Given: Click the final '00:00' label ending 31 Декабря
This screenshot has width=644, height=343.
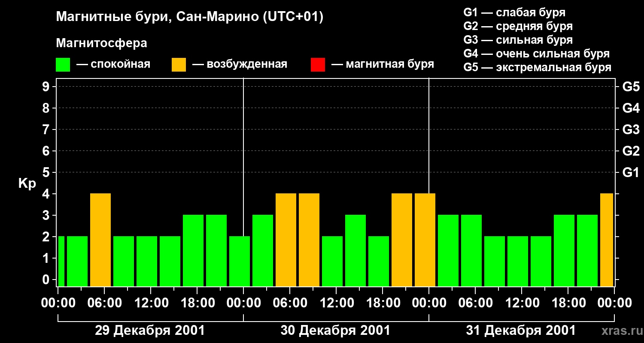Looking at the screenshot, I should [x=614, y=303].
